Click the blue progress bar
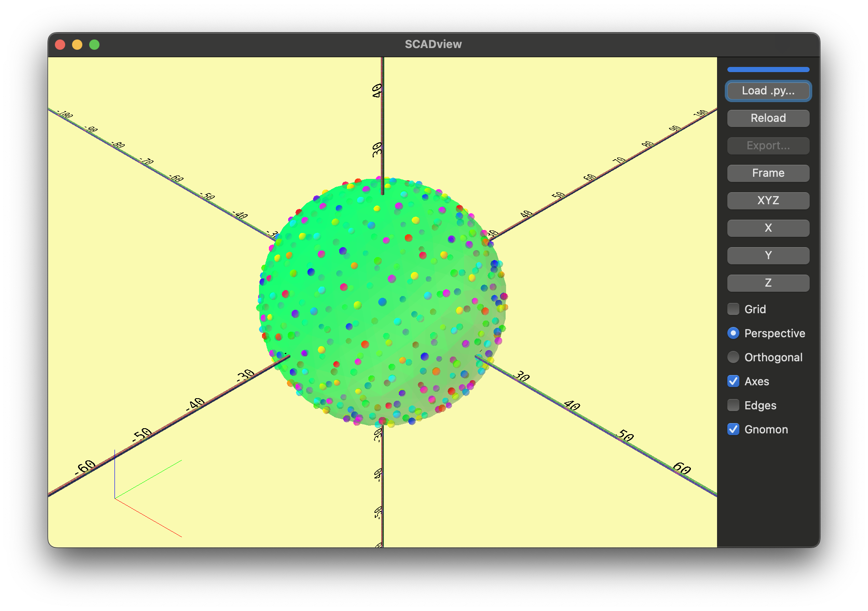Image resolution: width=868 pixels, height=611 pixels. tap(768, 70)
